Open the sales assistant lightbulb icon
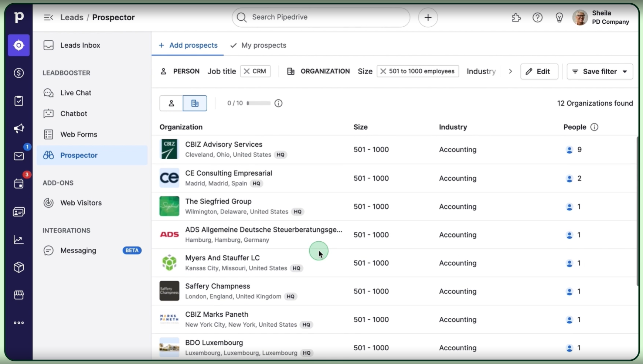643x364 pixels. tap(559, 17)
